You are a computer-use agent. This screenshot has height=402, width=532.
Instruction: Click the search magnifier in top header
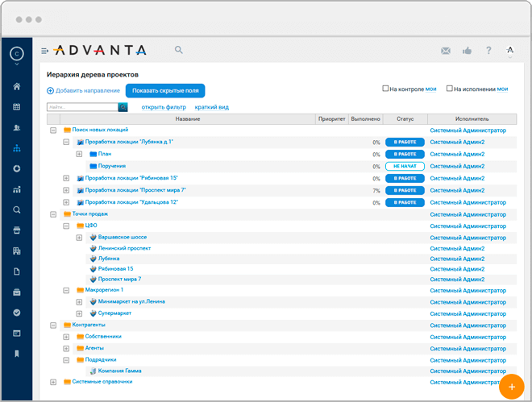(x=179, y=50)
